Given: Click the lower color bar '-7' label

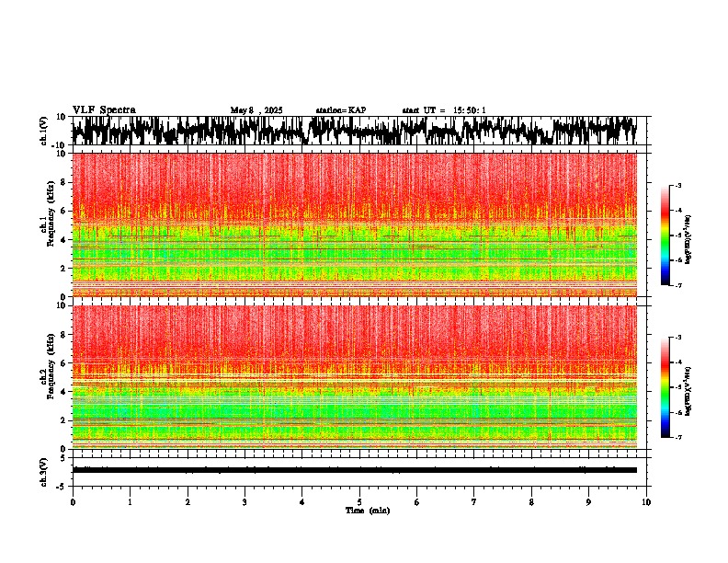Looking at the screenshot, I should pyautogui.click(x=677, y=437).
